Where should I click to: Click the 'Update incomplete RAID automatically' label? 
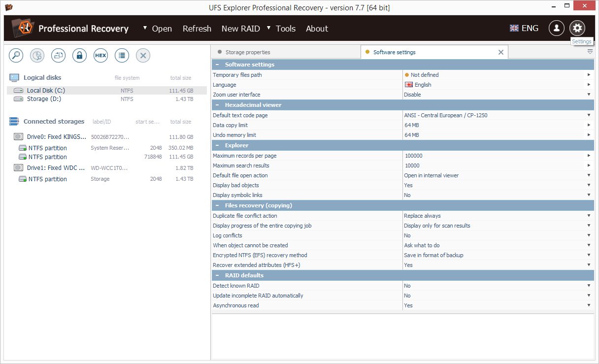click(x=258, y=296)
